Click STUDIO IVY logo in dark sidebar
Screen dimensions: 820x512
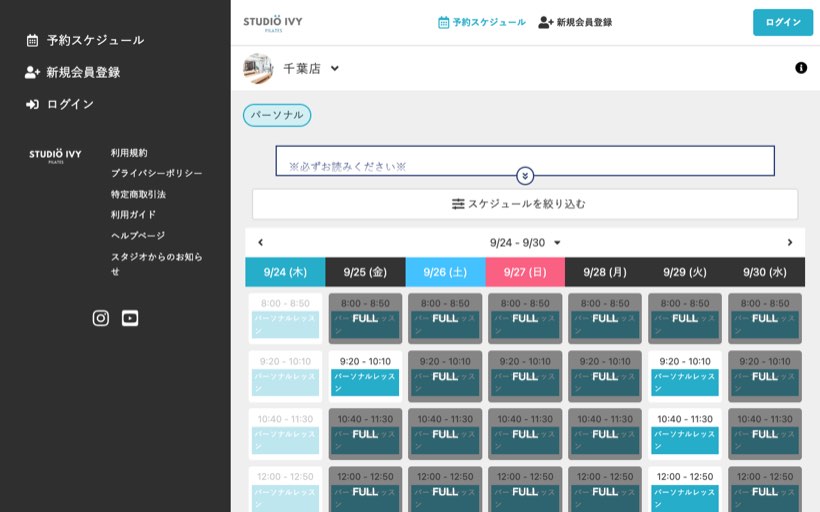[x=55, y=156]
